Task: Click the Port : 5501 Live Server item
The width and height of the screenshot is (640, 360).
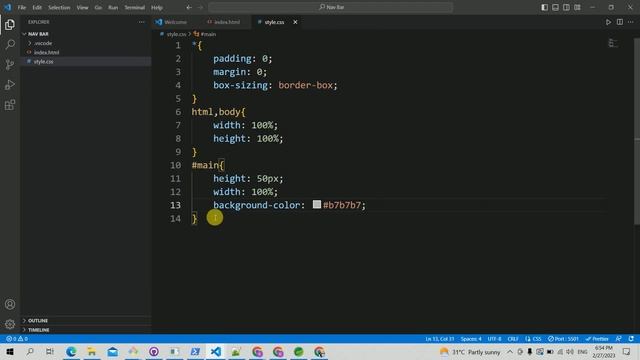Action: [x=563, y=339]
